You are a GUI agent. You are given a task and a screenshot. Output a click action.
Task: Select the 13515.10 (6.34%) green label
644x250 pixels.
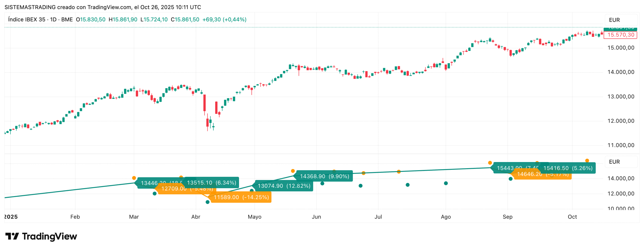[211, 182]
